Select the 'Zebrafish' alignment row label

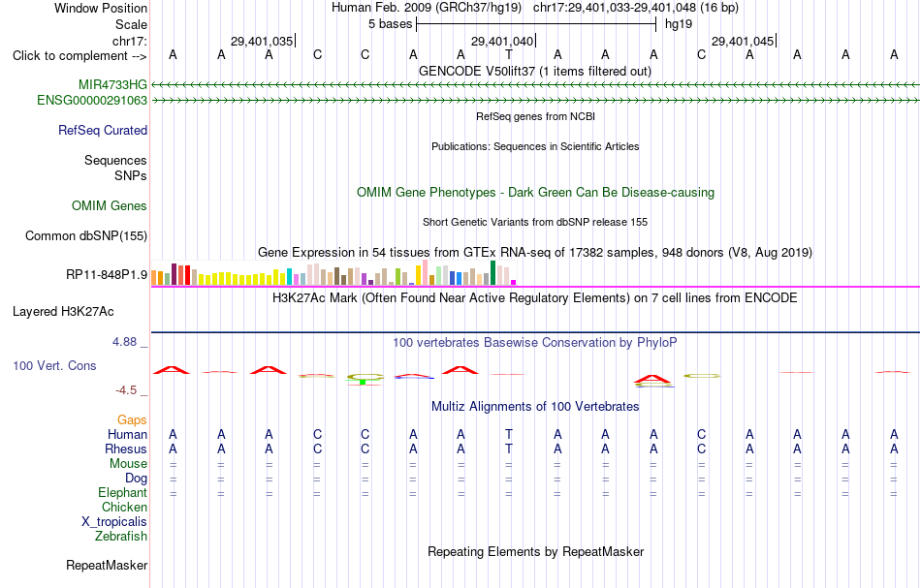(121, 536)
